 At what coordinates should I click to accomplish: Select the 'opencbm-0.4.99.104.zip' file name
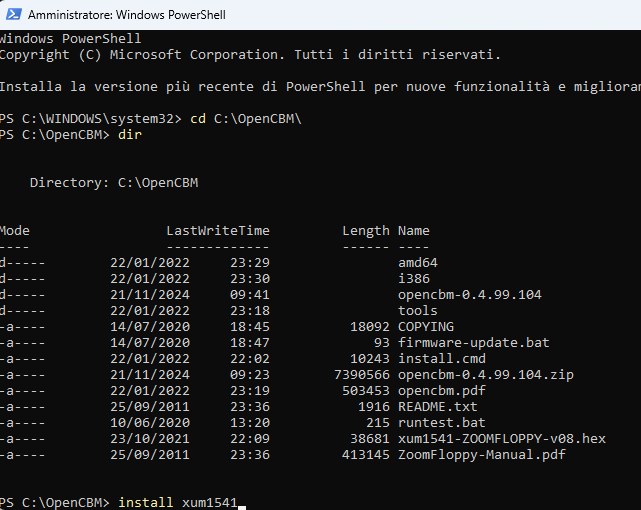click(x=486, y=375)
